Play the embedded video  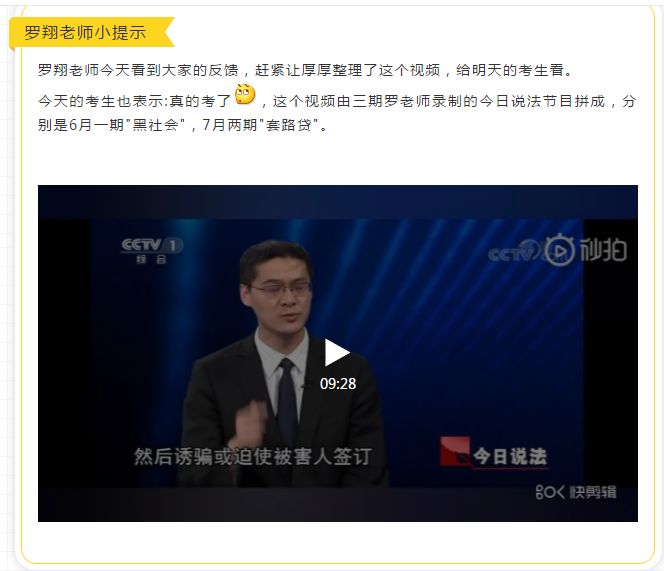point(337,352)
